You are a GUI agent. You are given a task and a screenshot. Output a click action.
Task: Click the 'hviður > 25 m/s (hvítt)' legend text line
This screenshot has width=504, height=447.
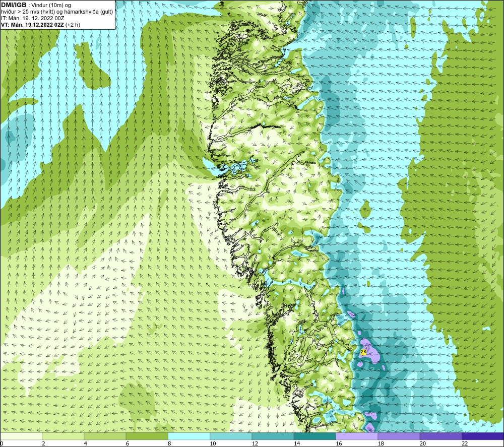pos(57,12)
